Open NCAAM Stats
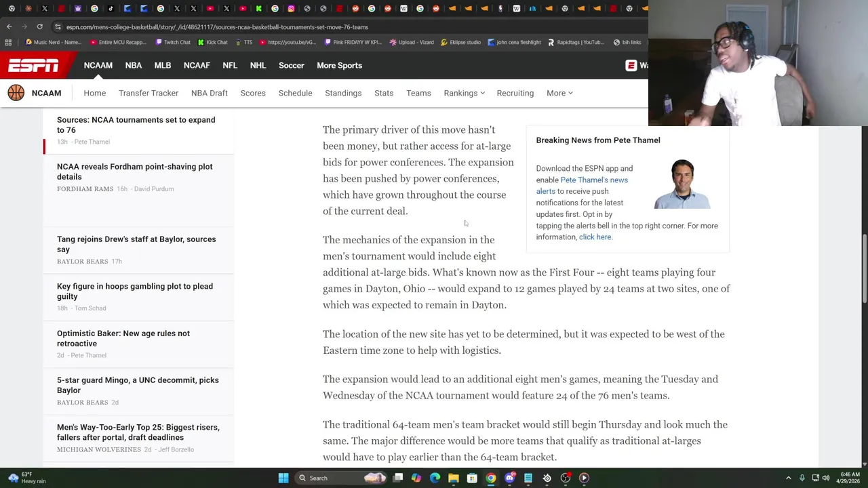868x488 pixels. click(384, 93)
